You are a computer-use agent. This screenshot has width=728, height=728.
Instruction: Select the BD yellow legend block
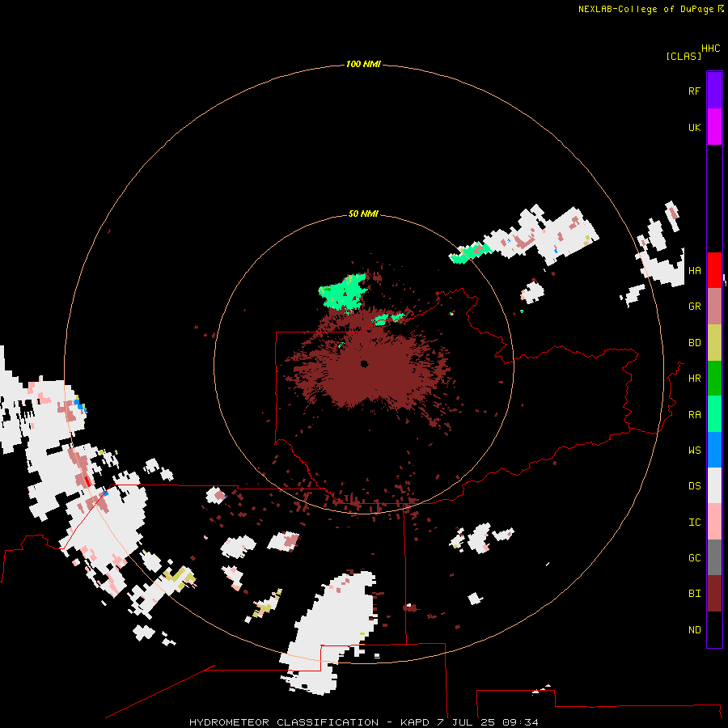tap(714, 342)
